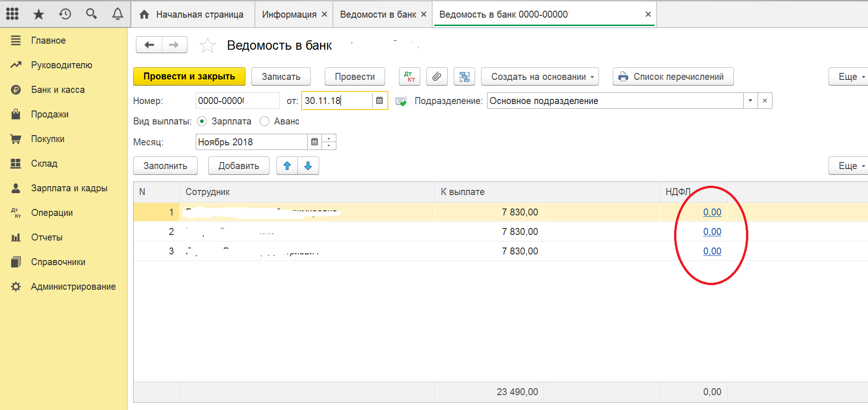Open Справочники section in sidebar
The height and width of the screenshot is (410, 868).
pos(58,262)
